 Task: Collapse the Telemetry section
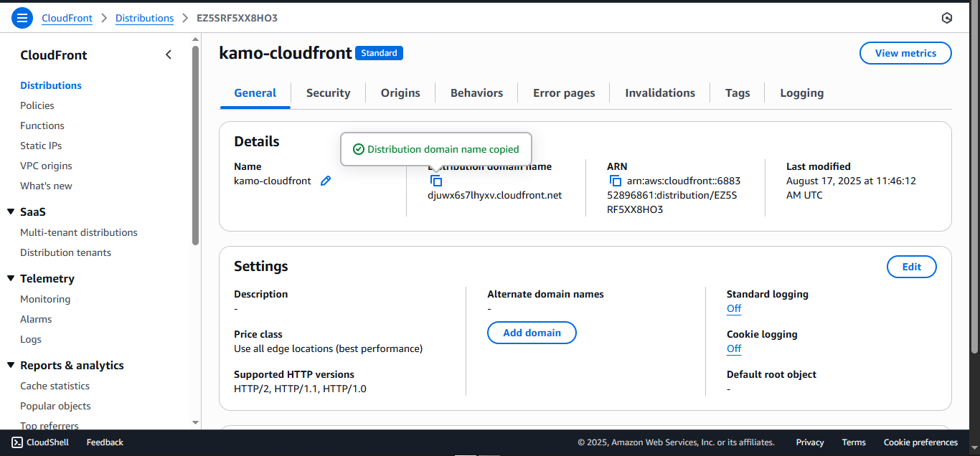coord(10,278)
